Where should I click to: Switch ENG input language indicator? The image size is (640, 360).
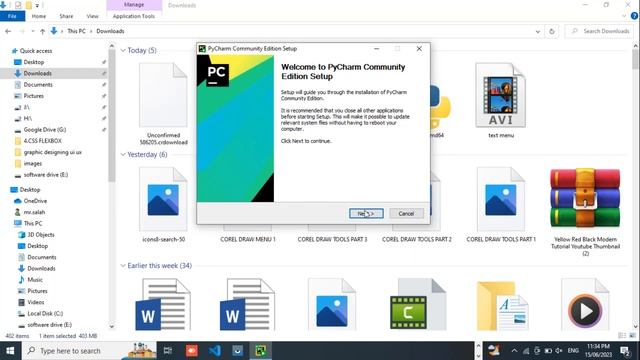click(x=573, y=351)
